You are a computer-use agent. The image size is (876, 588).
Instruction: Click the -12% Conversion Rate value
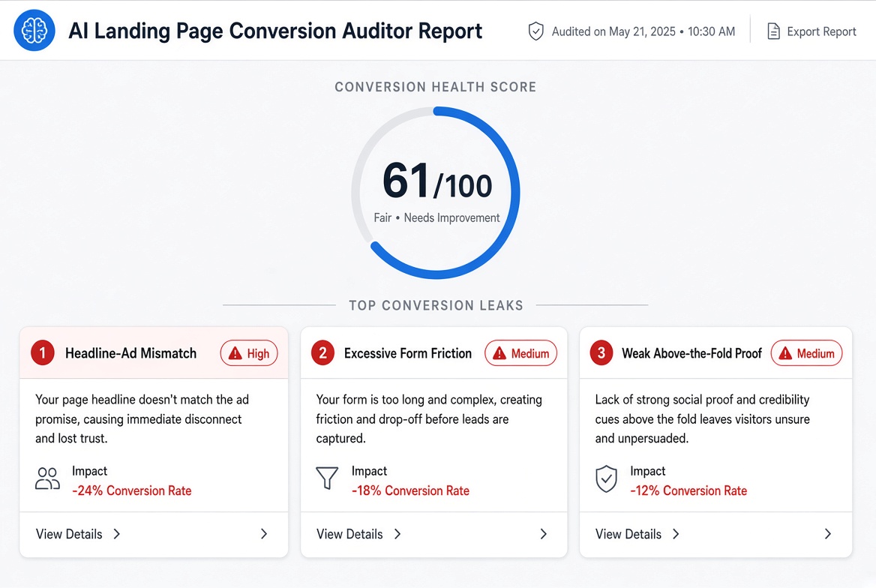click(688, 490)
